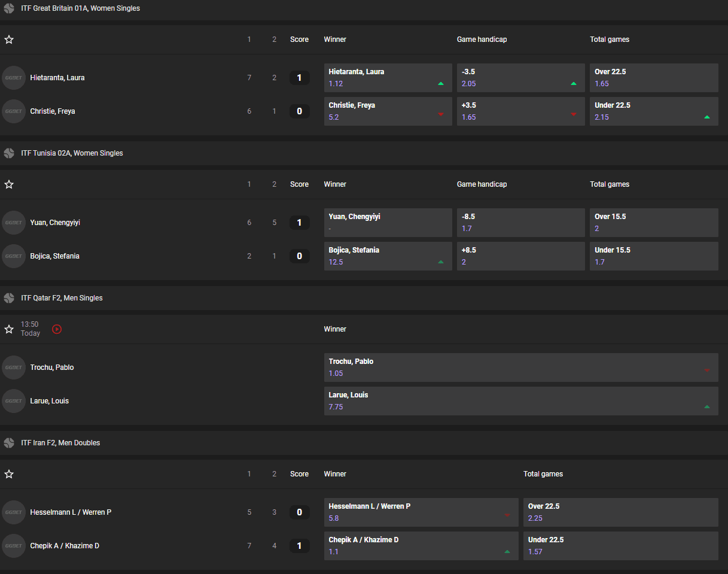The image size is (728, 574).
Task: Favorite the Hietaranta vs Christie match star
Action: [9, 40]
